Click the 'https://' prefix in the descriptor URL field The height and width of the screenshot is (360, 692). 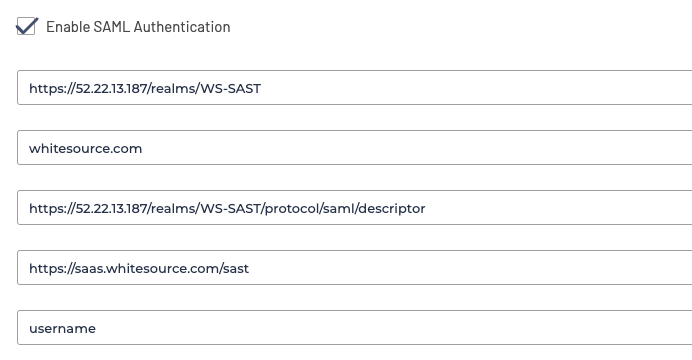[x=52, y=208]
